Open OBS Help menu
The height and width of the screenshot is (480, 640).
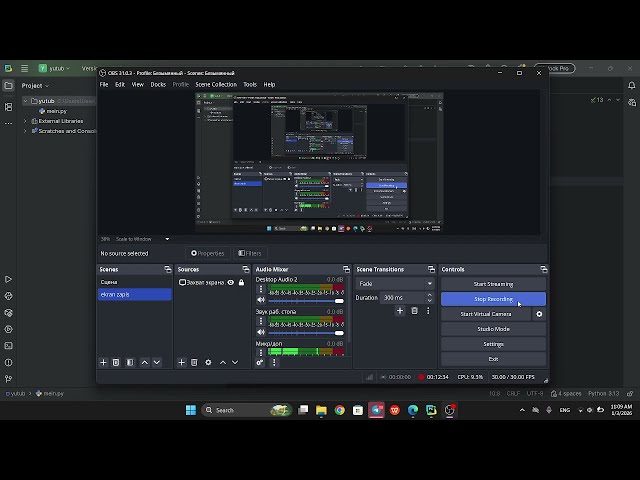[269, 84]
